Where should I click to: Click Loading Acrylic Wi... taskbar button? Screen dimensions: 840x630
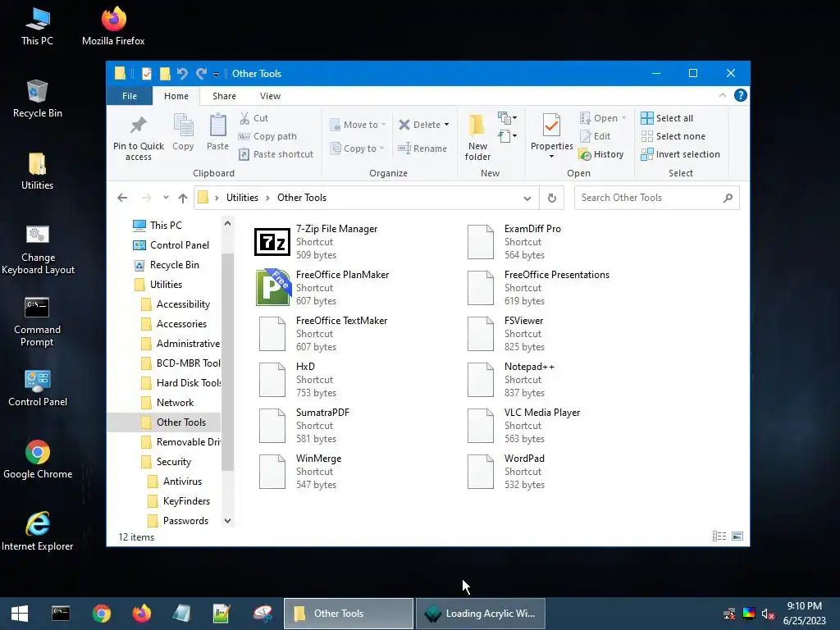481,614
